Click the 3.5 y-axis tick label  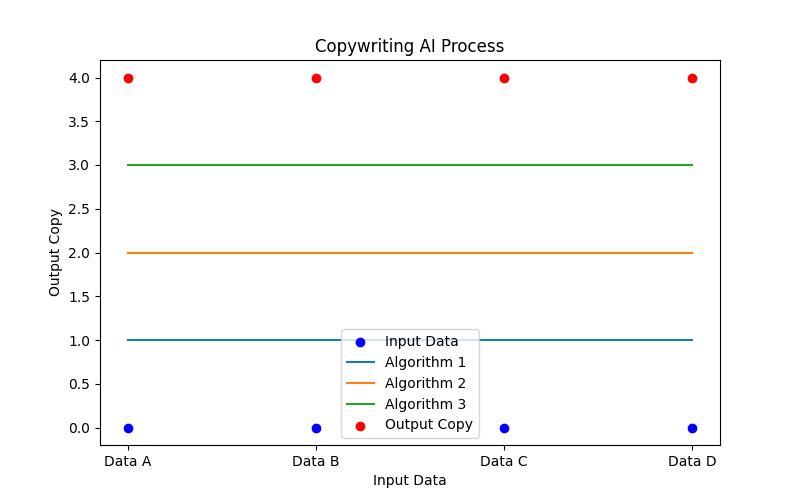pos(86,122)
